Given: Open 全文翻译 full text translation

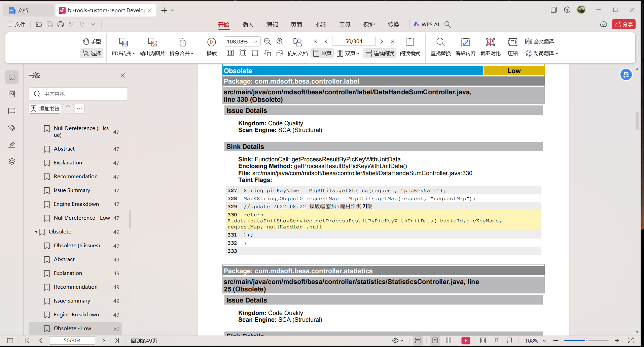Looking at the screenshot, I should click(539, 41).
